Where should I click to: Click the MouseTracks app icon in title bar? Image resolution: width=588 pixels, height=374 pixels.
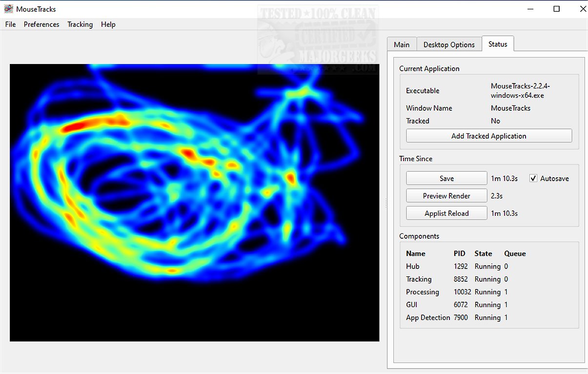(8, 9)
